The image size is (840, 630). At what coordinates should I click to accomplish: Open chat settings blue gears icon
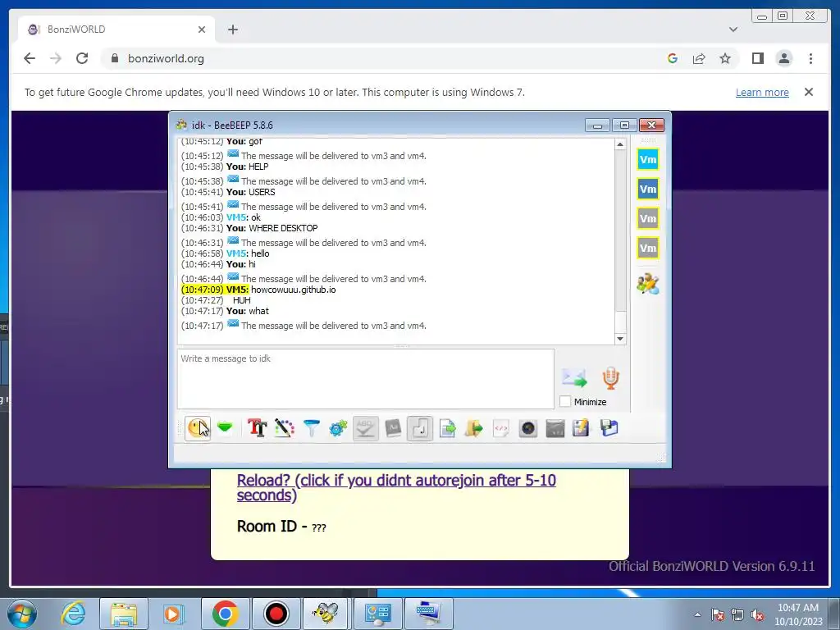(x=338, y=428)
